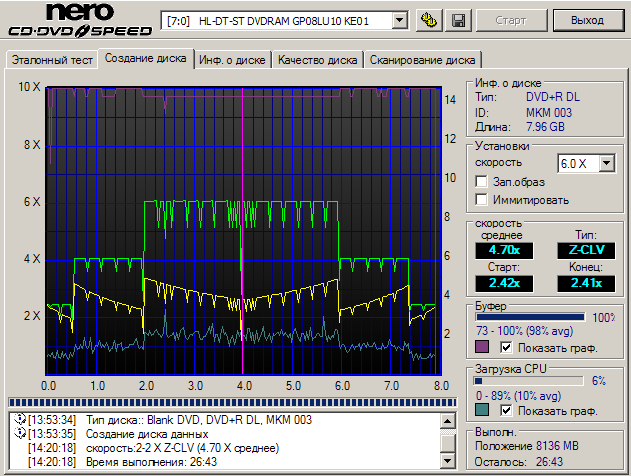Click the save floppy disk icon
The height and width of the screenshot is (476, 631).
pyautogui.click(x=458, y=20)
